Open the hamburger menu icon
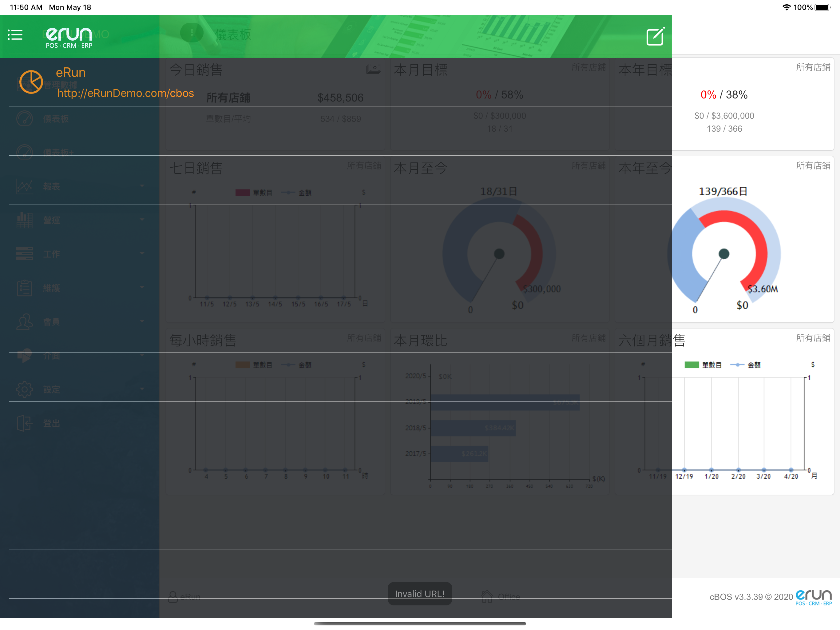 [15, 35]
